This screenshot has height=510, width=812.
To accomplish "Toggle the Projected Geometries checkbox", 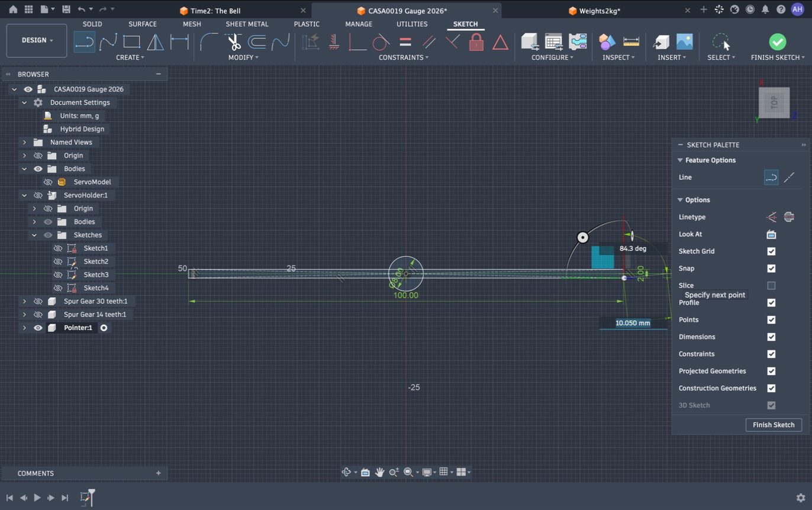I will [771, 371].
